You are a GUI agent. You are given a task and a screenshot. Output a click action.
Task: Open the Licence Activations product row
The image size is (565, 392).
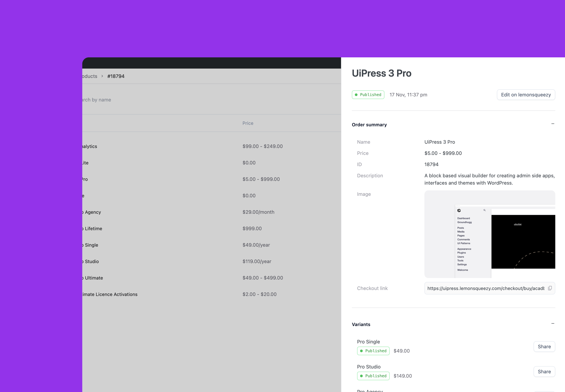click(x=211, y=294)
